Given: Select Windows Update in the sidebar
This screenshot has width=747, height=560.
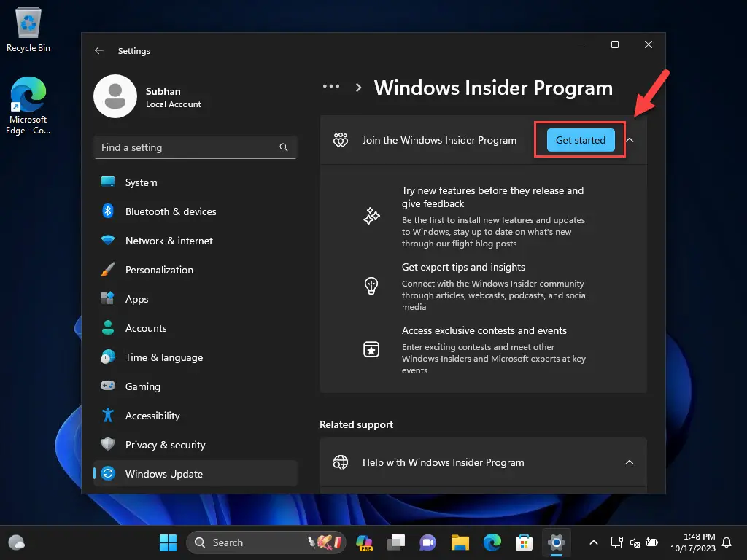Looking at the screenshot, I should coord(196,474).
